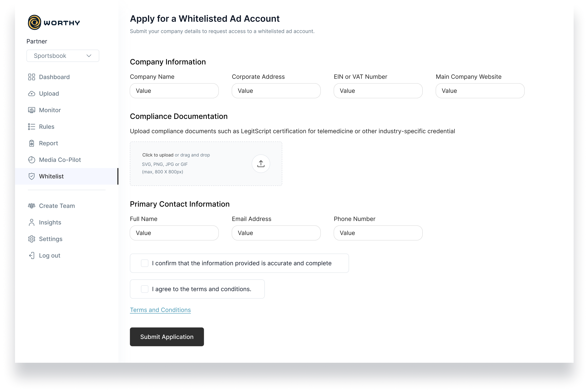Image resolution: width=588 pixels, height=392 pixels.
Task: Submit the application with the dark button
Action: click(x=167, y=337)
